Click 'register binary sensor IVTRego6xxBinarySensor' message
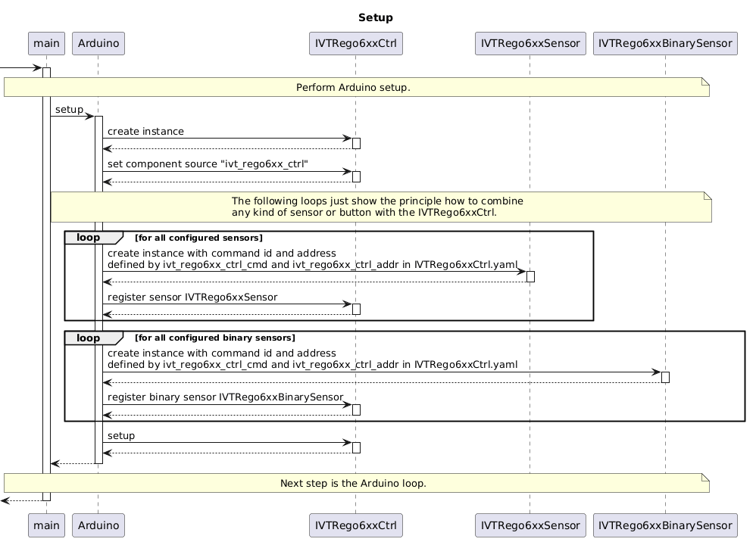 [x=225, y=397]
